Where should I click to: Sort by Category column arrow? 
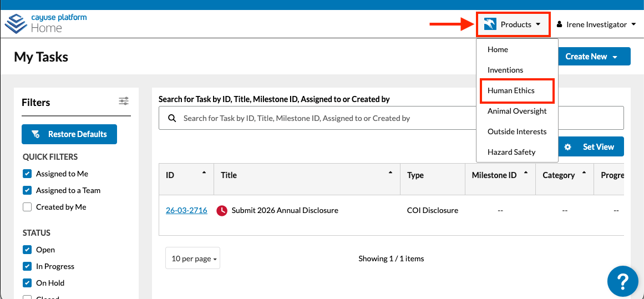point(584,173)
